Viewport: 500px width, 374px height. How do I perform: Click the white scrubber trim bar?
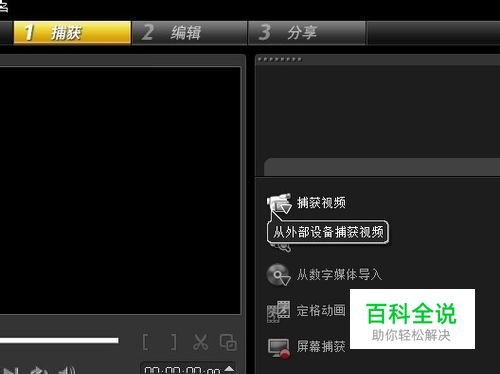(x=59, y=340)
